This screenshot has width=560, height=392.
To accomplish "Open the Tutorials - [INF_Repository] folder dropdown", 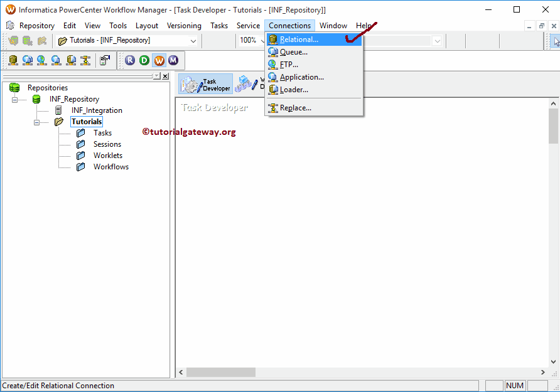I will pyautogui.click(x=193, y=41).
